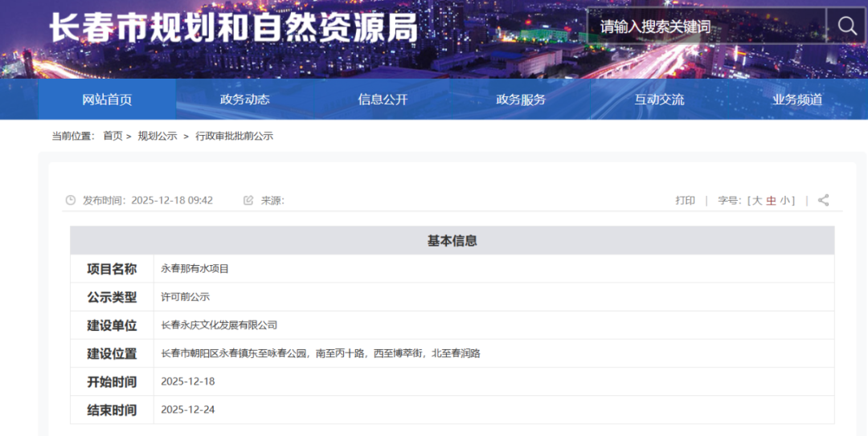Open the 行政审批批前公示 breadcrumb link
This screenshot has height=436, width=868.
[234, 136]
